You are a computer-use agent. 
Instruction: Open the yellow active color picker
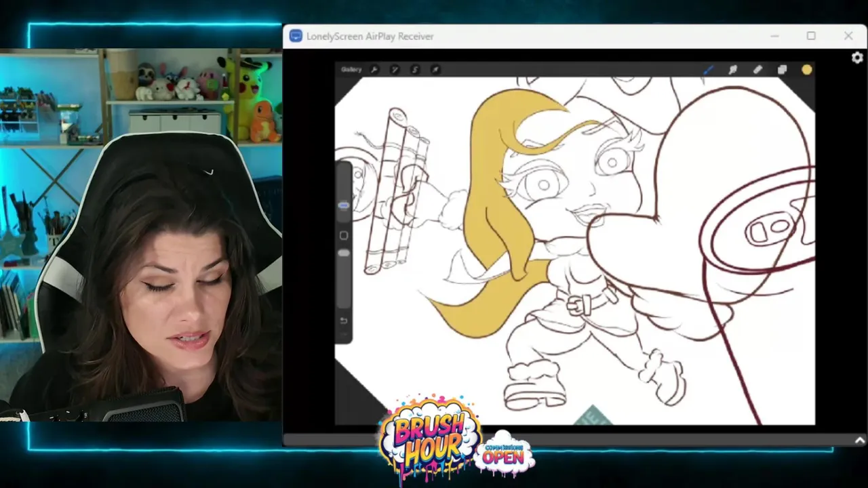click(806, 69)
